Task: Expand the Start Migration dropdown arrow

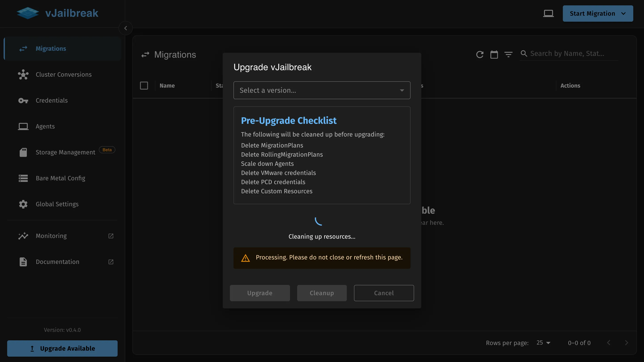Action: pyautogui.click(x=623, y=13)
